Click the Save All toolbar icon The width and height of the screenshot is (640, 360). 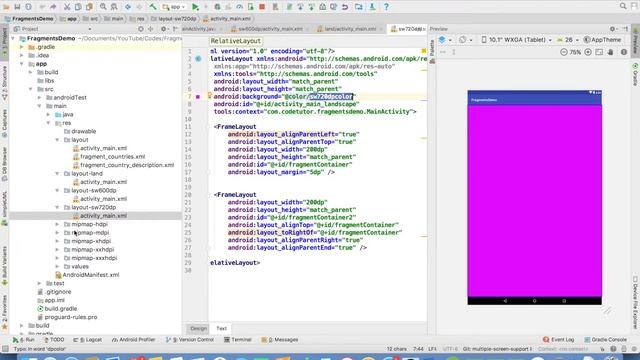pos(17,7)
